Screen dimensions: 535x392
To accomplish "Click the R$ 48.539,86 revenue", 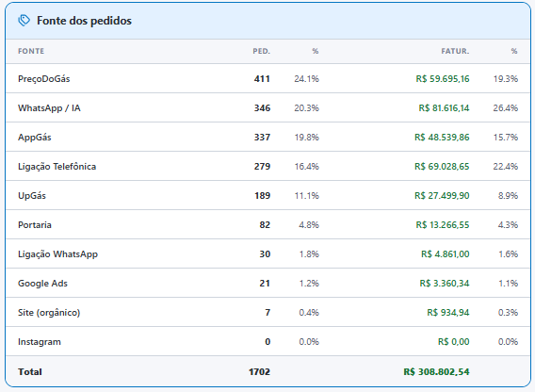I will [x=442, y=138].
